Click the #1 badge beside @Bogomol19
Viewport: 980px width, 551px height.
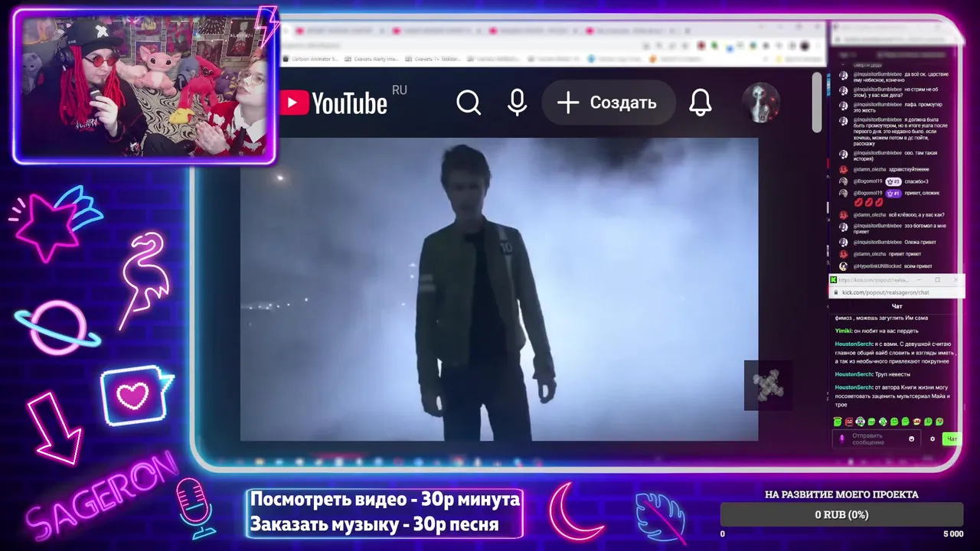point(893,194)
